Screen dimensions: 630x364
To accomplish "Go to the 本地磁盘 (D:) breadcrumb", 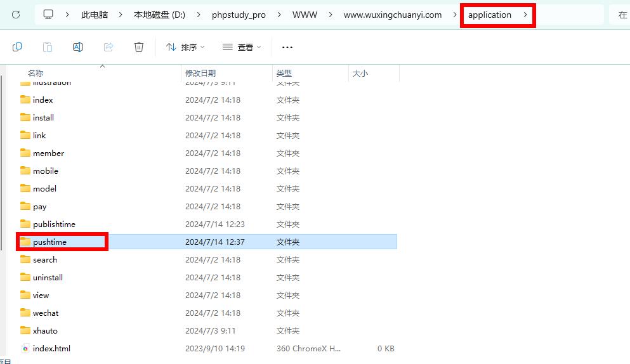I will tap(159, 15).
